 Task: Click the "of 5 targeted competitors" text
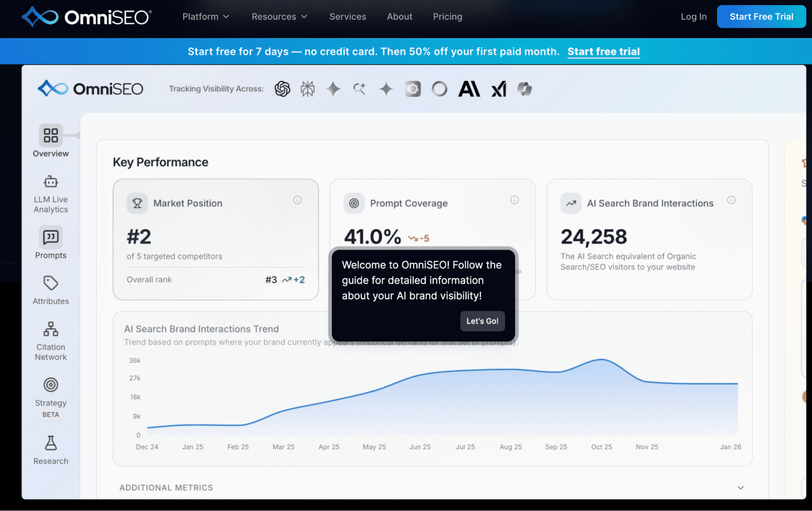click(174, 256)
